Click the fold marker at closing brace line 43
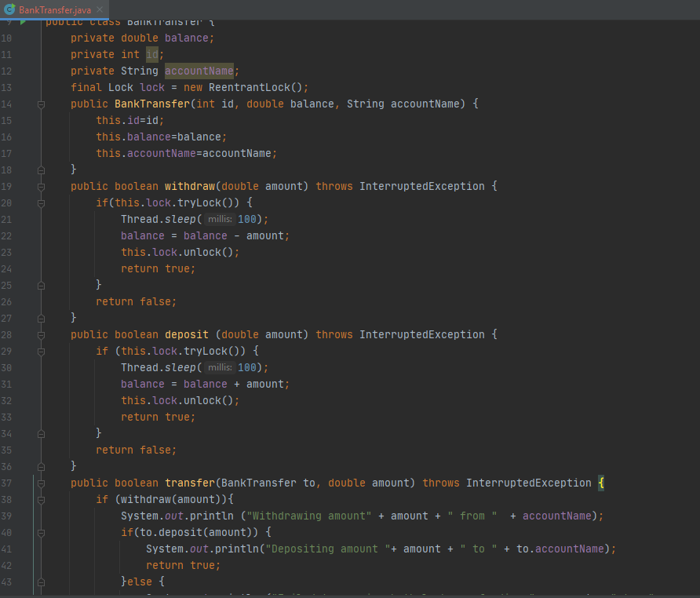The width and height of the screenshot is (700, 598). click(42, 582)
